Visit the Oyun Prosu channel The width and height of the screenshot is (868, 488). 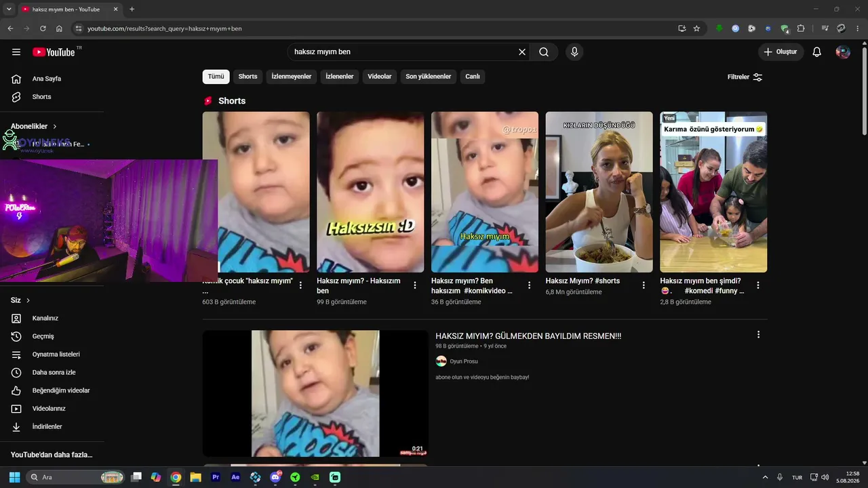click(464, 361)
